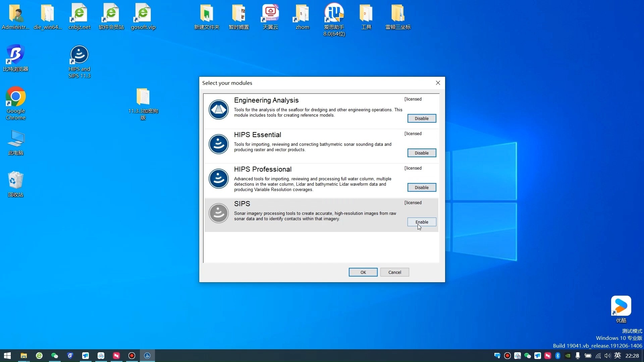Screen dimensions: 644x362
Task: Select the 优酷 desktop shortcut
Action: 621,309
